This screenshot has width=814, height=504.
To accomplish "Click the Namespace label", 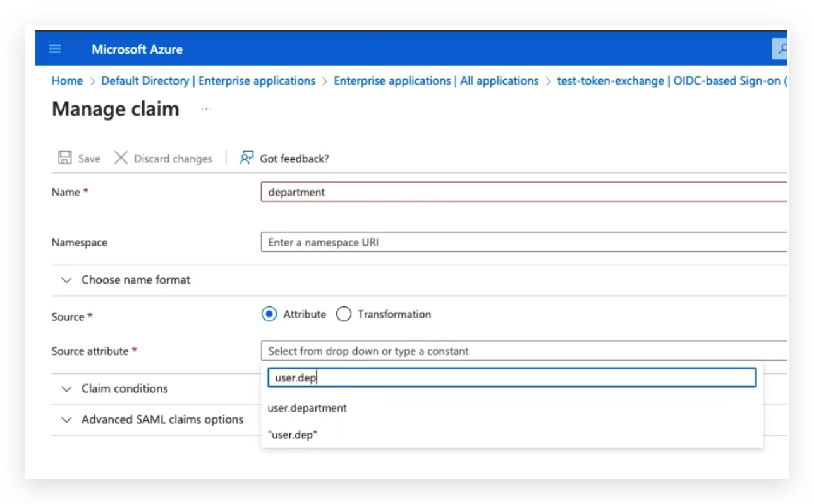I will coord(80,243).
